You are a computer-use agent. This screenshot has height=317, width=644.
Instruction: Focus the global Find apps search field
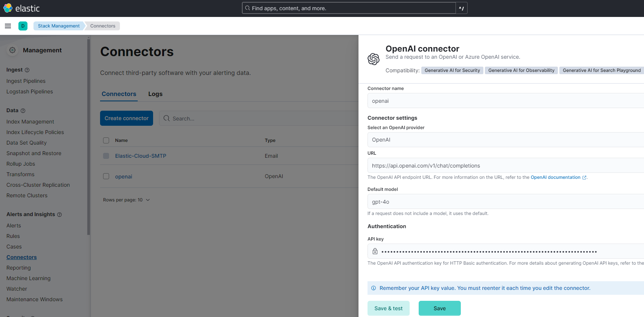pos(349,8)
